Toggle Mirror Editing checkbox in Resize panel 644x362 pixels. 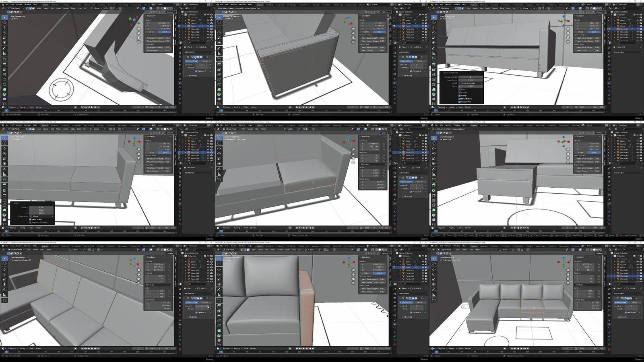coord(30,219)
